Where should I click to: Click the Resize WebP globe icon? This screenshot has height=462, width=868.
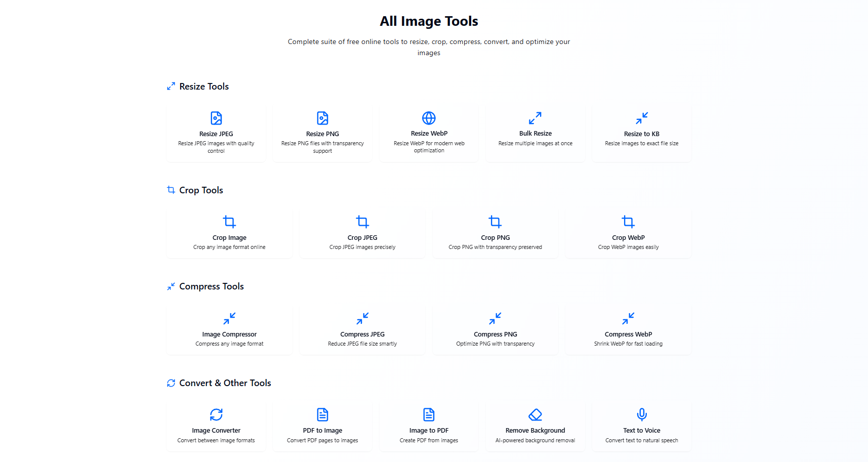429,118
